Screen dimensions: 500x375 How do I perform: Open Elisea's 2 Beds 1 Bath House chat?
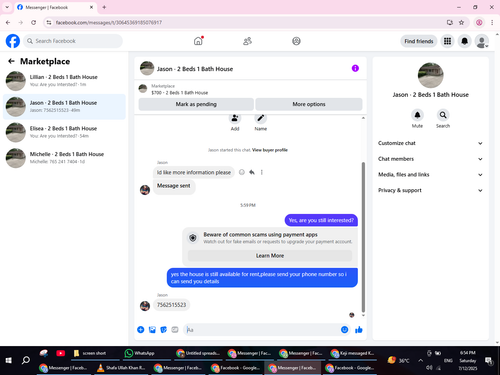(64, 132)
